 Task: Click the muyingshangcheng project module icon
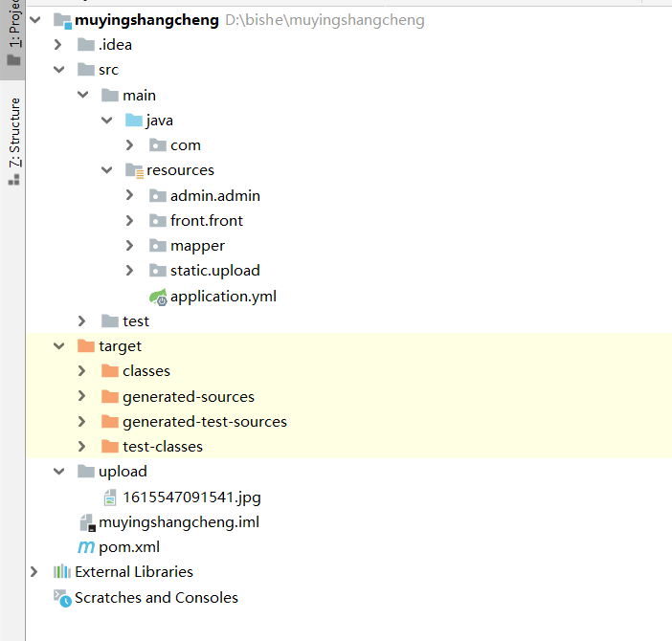click(62, 20)
